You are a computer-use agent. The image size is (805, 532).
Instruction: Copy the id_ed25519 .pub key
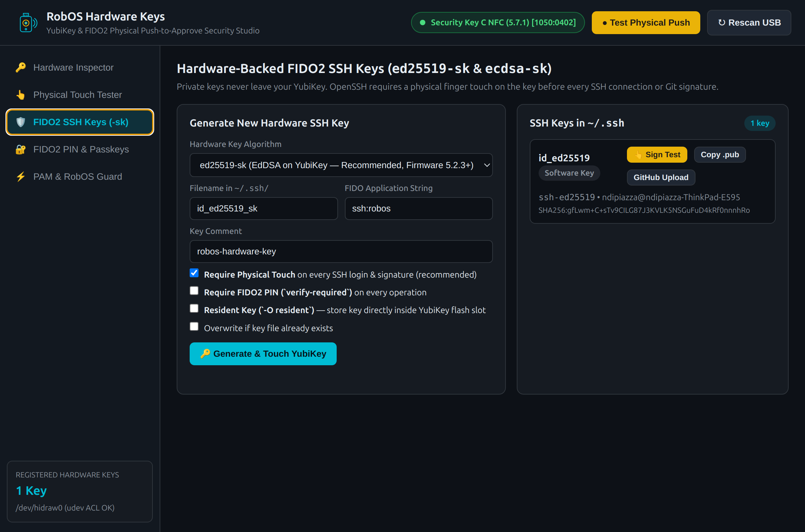(x=720, y=155)
